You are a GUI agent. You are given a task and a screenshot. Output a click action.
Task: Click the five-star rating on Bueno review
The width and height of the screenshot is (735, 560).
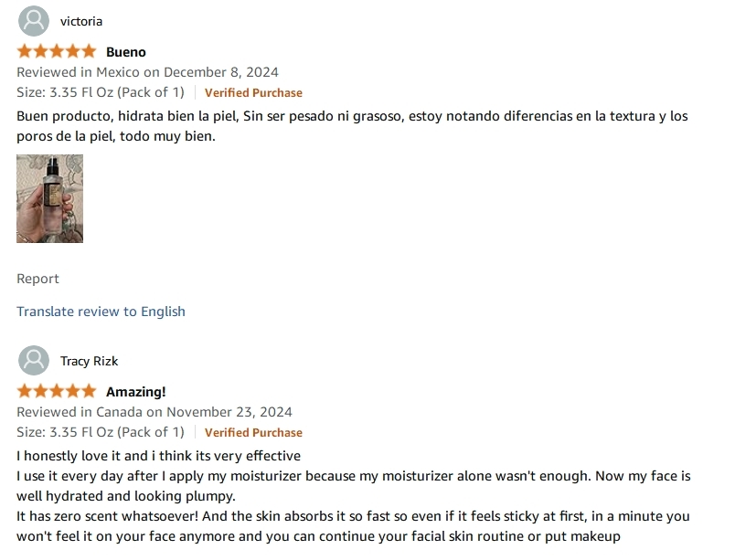57,51
